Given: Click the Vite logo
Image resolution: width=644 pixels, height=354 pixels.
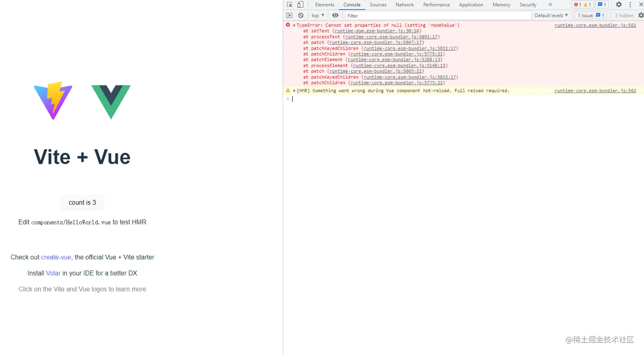Looking at the screenshot, I should pos(53,101).
